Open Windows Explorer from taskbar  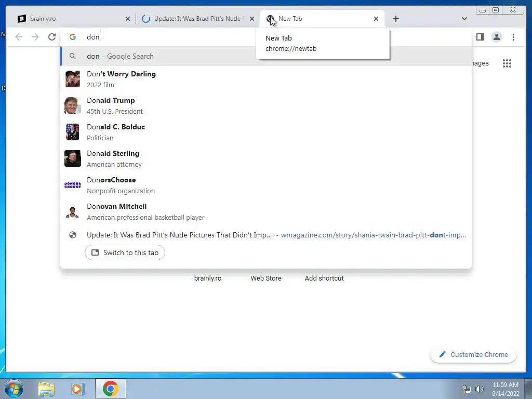pos(46,389)
